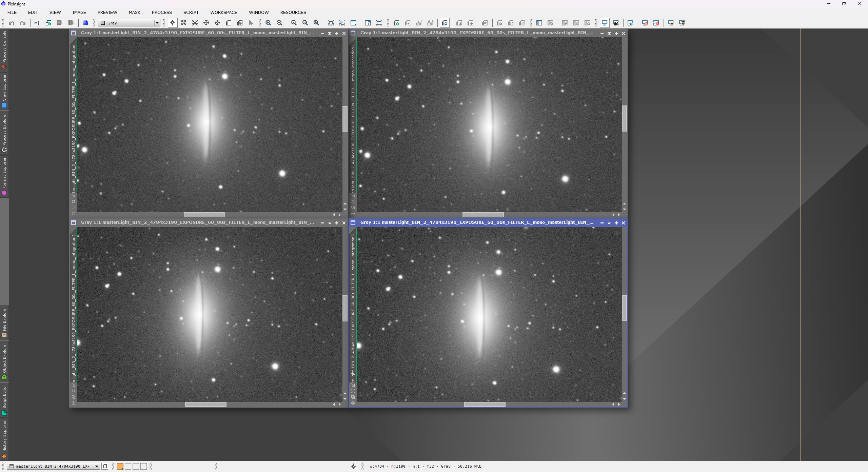Click the Zoom Out magnifier icon
Image resolution: width=868 pixels, height=472 pixels.
(279, 23)
